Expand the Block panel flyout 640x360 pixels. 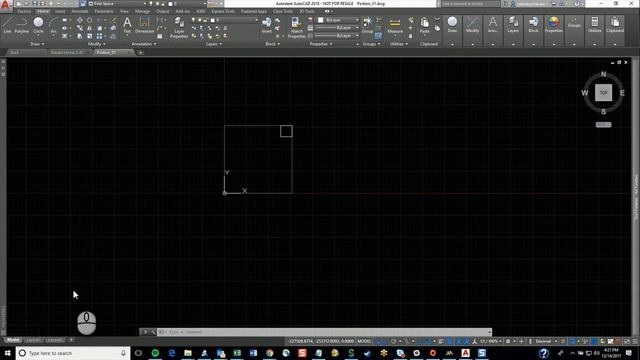(x=273, y=44)
